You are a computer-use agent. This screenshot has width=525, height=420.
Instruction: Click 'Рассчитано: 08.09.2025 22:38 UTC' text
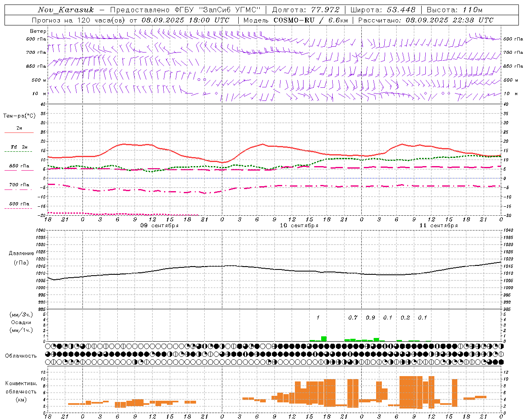(x=426, y=20)
